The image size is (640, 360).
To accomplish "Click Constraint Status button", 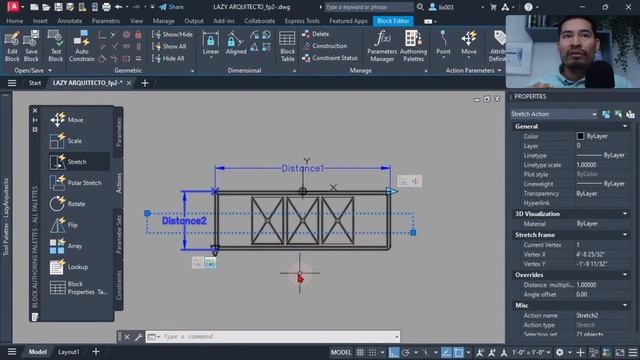I will coord(330,58).
